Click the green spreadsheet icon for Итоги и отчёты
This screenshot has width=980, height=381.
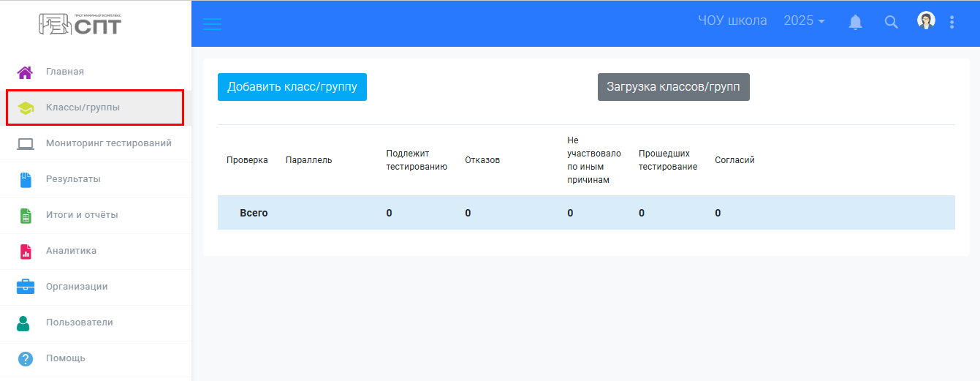tap(26, 216)
